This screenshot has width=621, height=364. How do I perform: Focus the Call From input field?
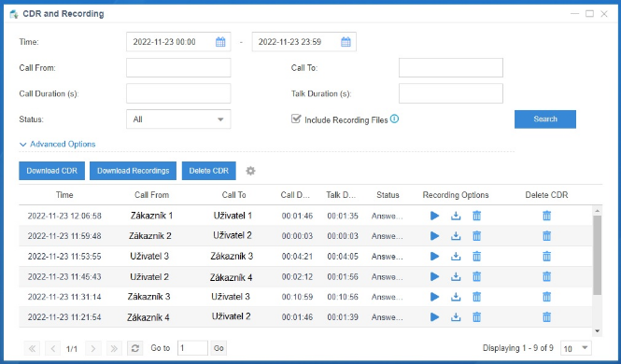click(x=178, y=67)
